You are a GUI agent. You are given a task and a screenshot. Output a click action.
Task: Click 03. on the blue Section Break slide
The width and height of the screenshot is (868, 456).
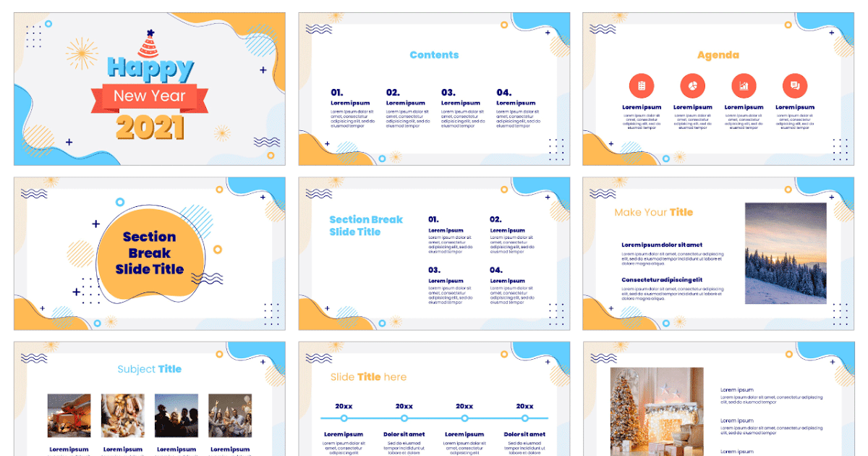pyautogui.click(x=434, y=270)
